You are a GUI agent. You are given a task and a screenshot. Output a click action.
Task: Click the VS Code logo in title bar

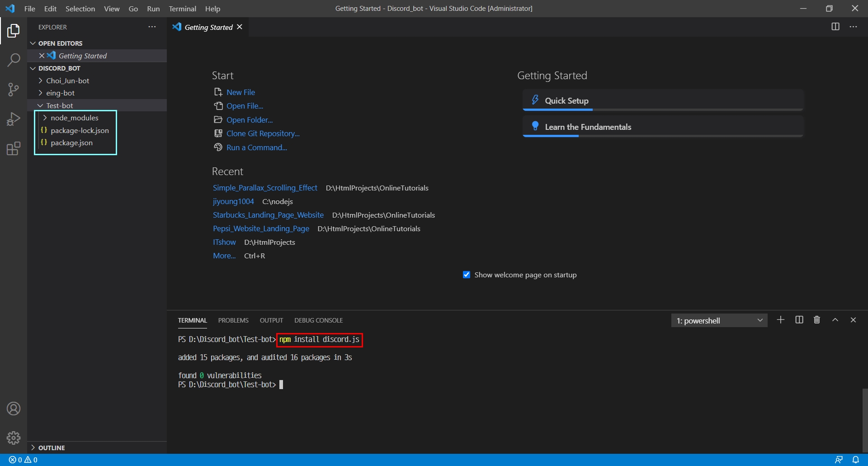click(10, 9)
